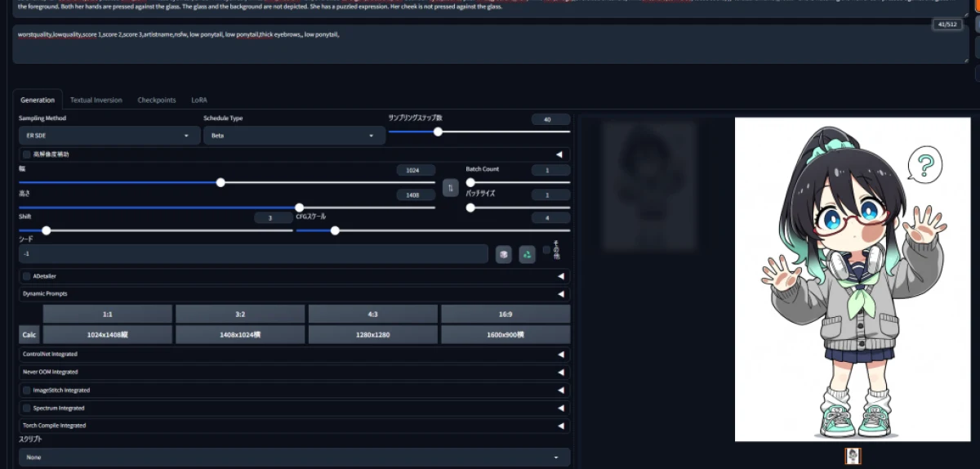Click the generated chibi girl image preview
The image size is (980, 469).
(853, 279)
